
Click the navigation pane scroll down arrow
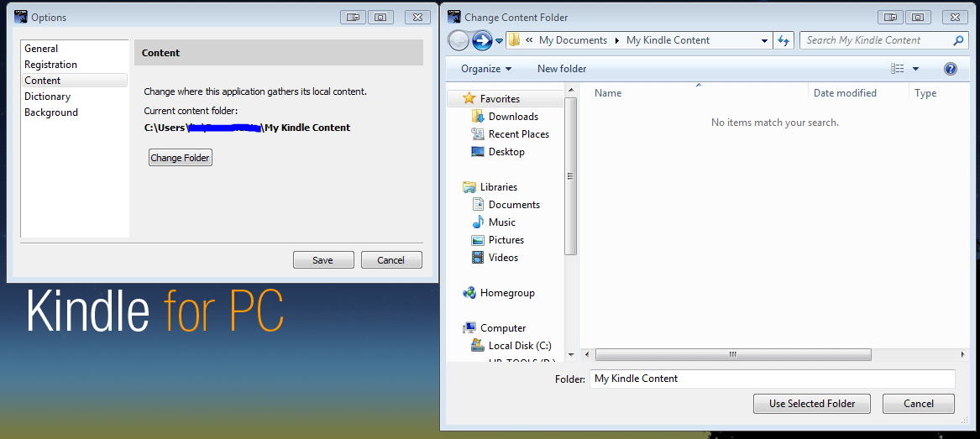(x=570, y=355)
